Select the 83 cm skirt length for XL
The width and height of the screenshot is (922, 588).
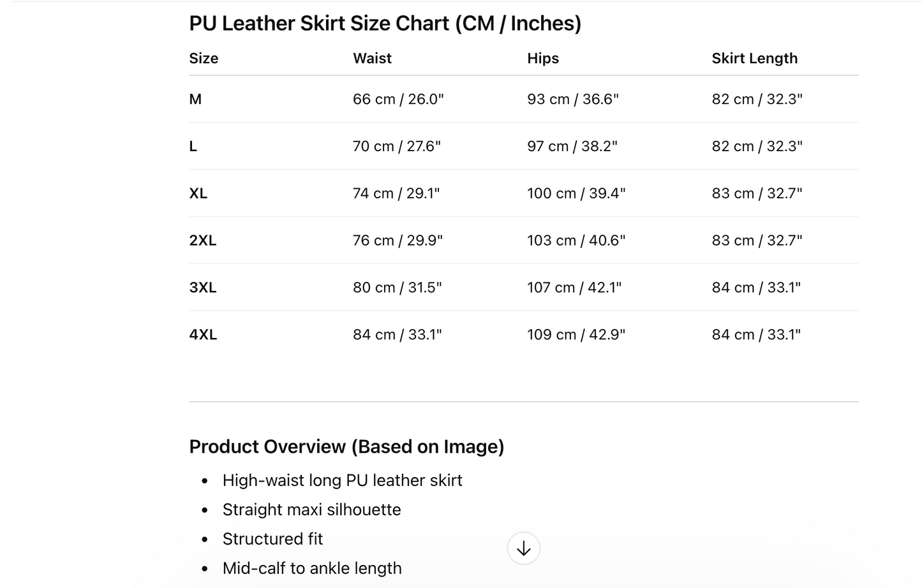tap(758, 193)
